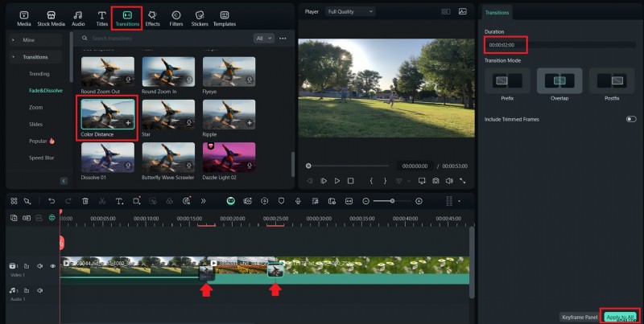Take a snapshot of the preview

[x=436, y=181]
